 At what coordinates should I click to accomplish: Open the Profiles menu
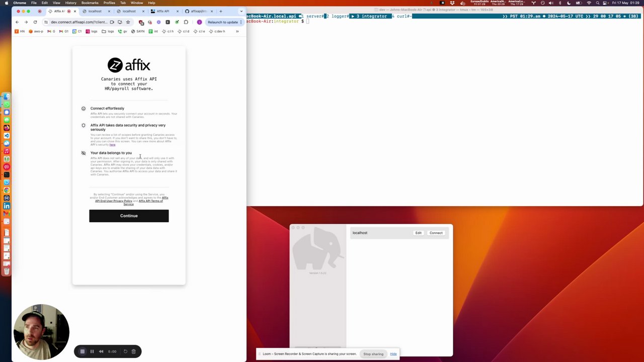[x=109, y=3]
